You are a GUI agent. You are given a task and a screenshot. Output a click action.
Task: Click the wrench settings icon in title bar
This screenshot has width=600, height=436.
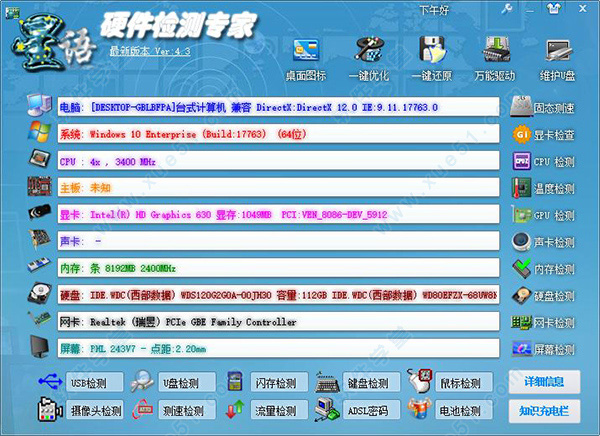[507, 9]
